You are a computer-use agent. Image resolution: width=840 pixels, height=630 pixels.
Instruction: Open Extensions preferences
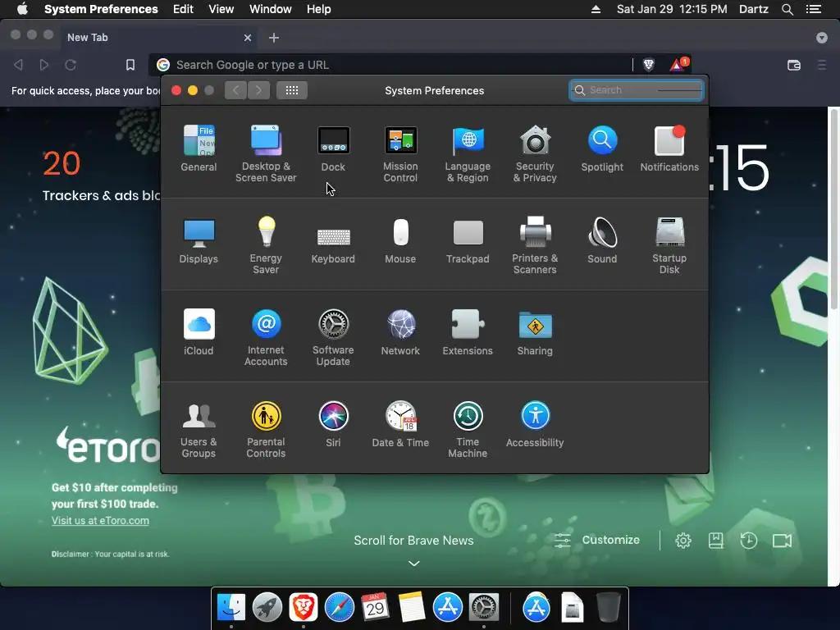click(x=468, y=332)
